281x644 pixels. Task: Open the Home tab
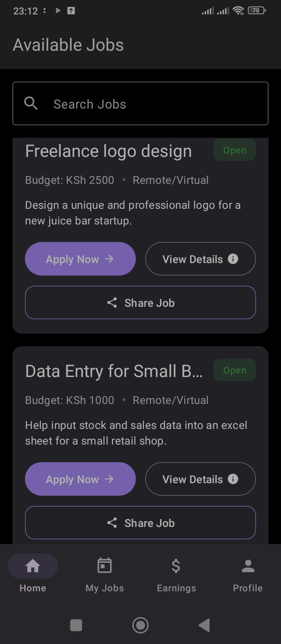[33, 573]
